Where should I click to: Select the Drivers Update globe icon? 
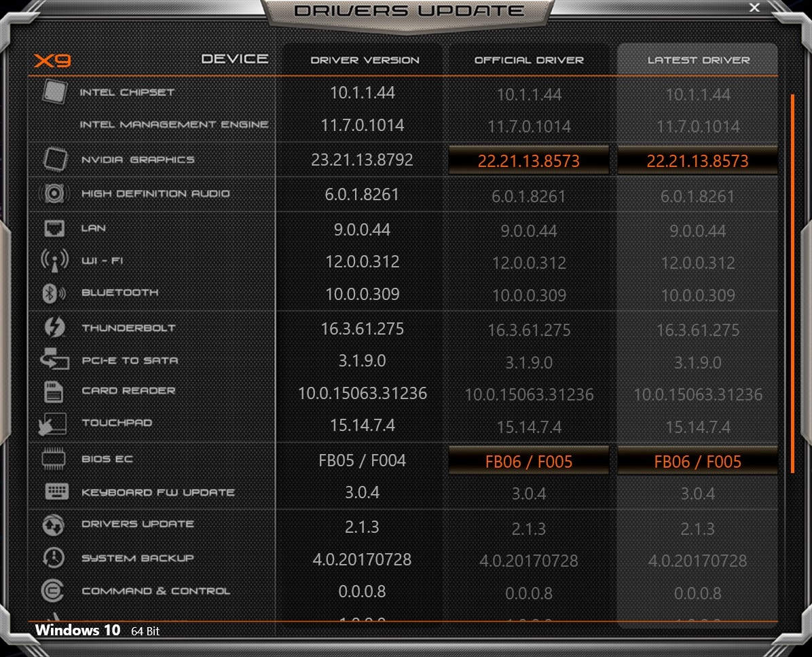click(x=54, y=525)
